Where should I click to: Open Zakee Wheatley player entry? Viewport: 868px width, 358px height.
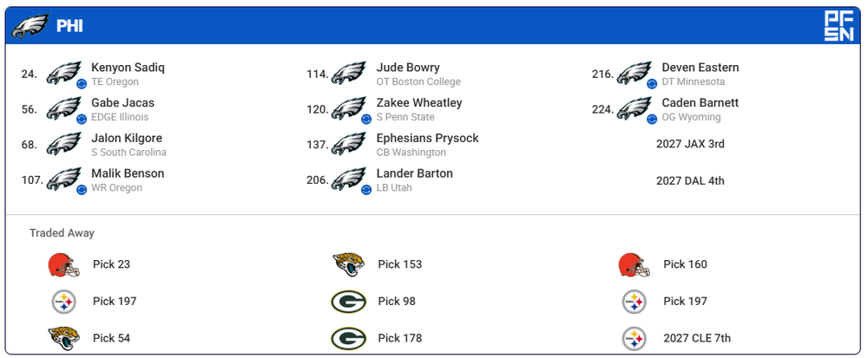[419, 103]
